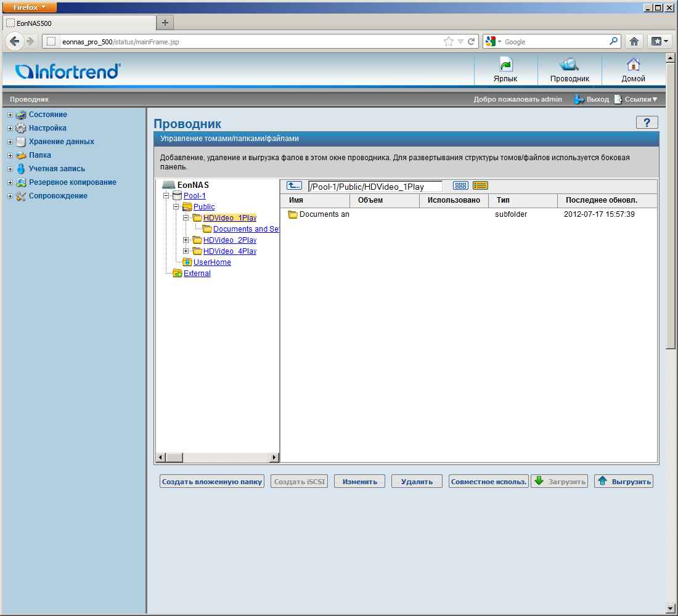Sort by Объем column header

pyautogui.click(x=385, y=200)
